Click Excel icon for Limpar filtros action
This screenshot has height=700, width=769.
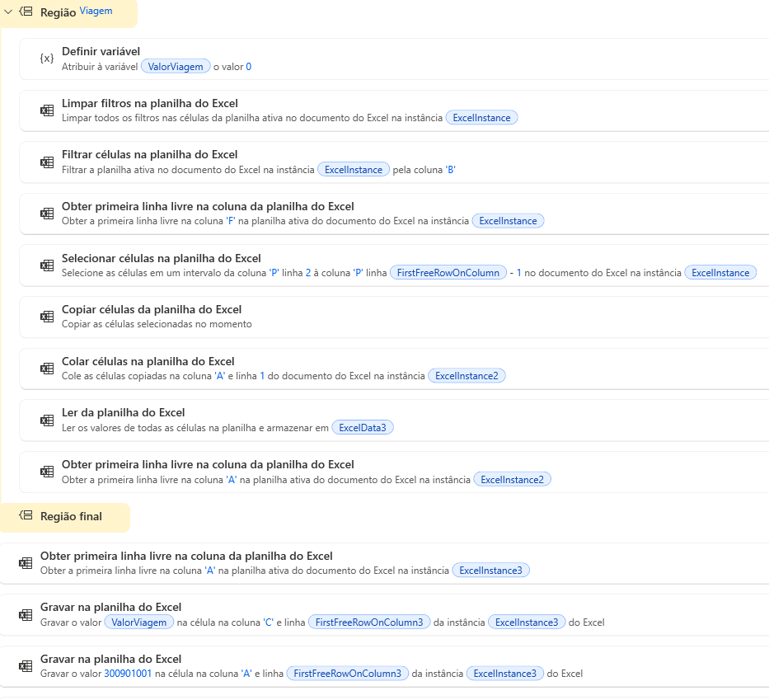pos(47,110)
